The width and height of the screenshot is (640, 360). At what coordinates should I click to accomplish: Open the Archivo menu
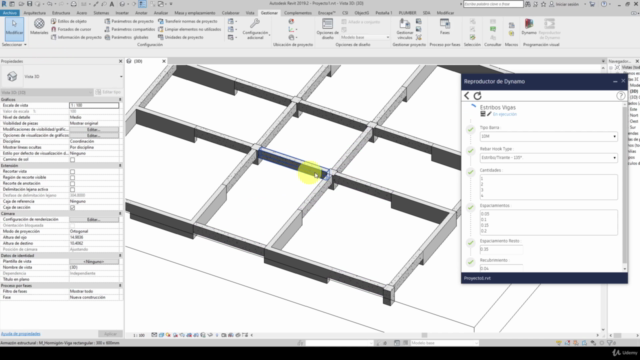pos(9,13)
